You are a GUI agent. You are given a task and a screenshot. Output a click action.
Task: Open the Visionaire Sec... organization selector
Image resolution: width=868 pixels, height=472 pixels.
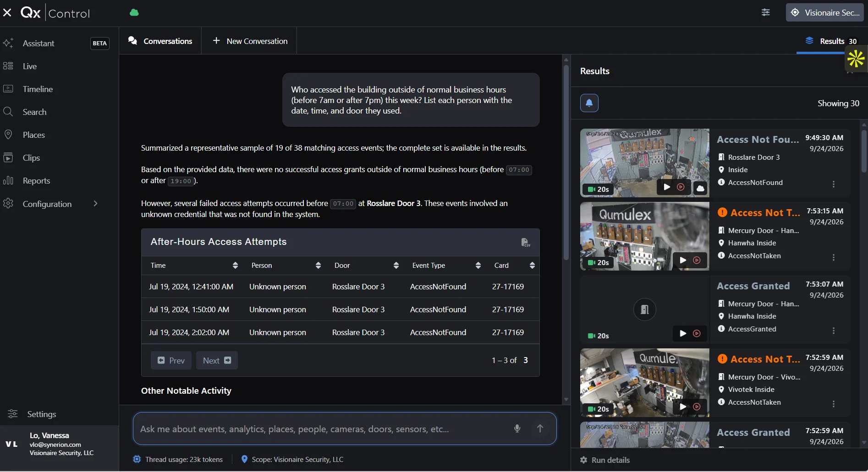point(825,12)
